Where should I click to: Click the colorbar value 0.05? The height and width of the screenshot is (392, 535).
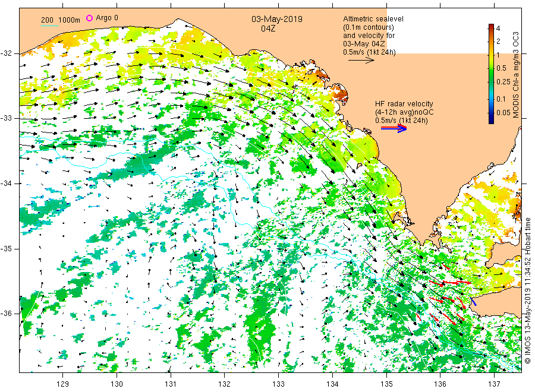pyautogui.click(x=503, y=112)
